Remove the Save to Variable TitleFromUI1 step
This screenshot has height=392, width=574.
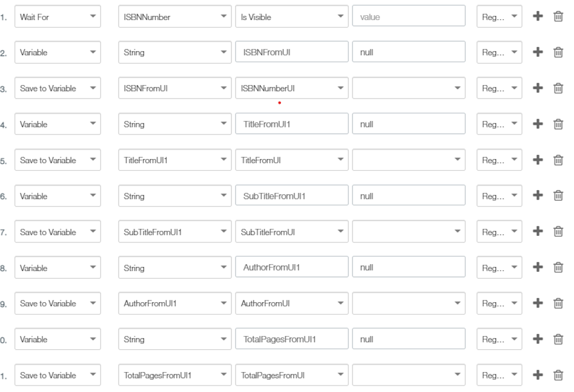pos(558,160)
